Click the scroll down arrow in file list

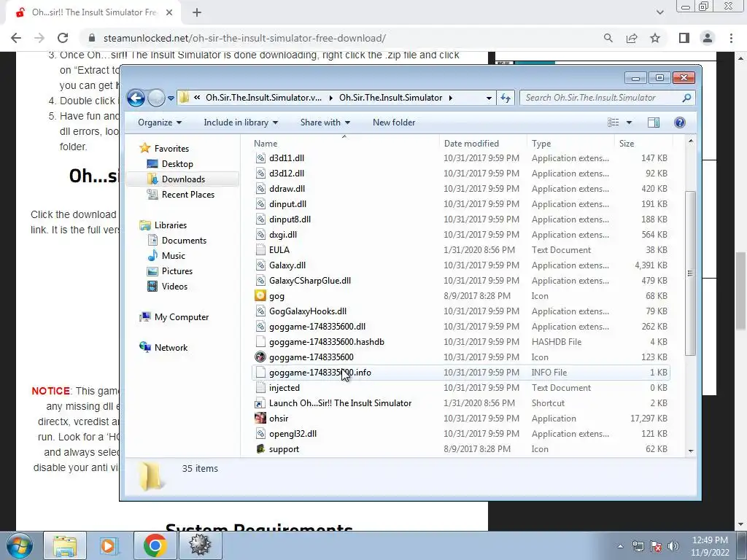[691, 451]
